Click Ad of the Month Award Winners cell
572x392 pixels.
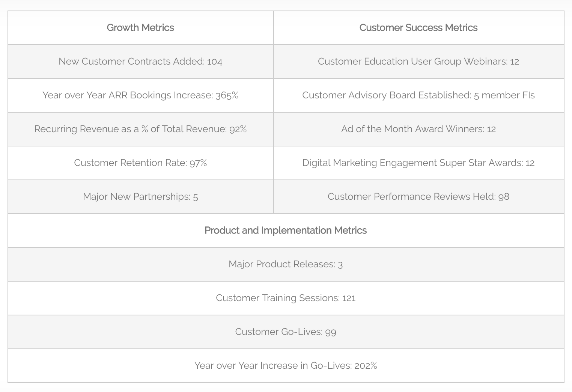(418, 129)
